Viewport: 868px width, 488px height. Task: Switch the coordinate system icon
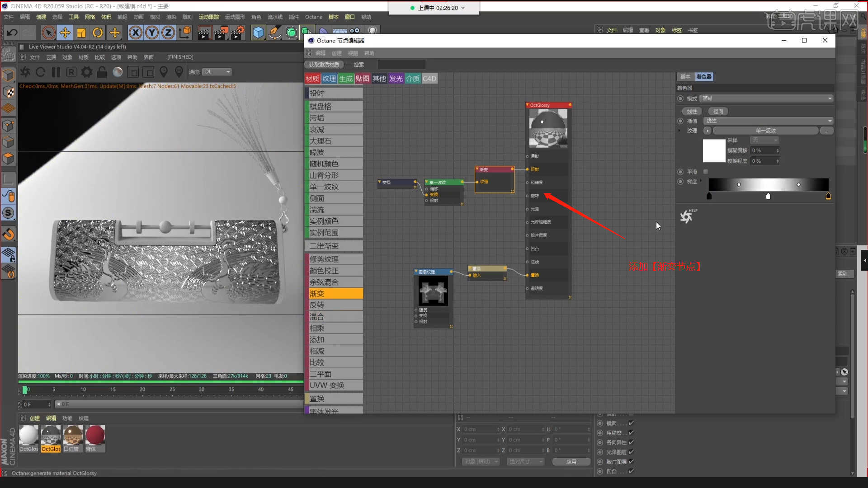tap(185, 33)
